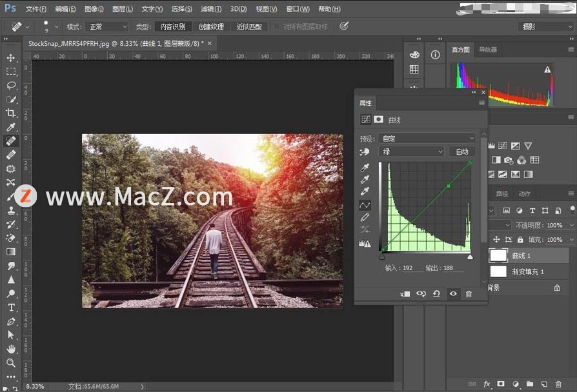Click the histogram cached data warning

[x=547, y=70]
